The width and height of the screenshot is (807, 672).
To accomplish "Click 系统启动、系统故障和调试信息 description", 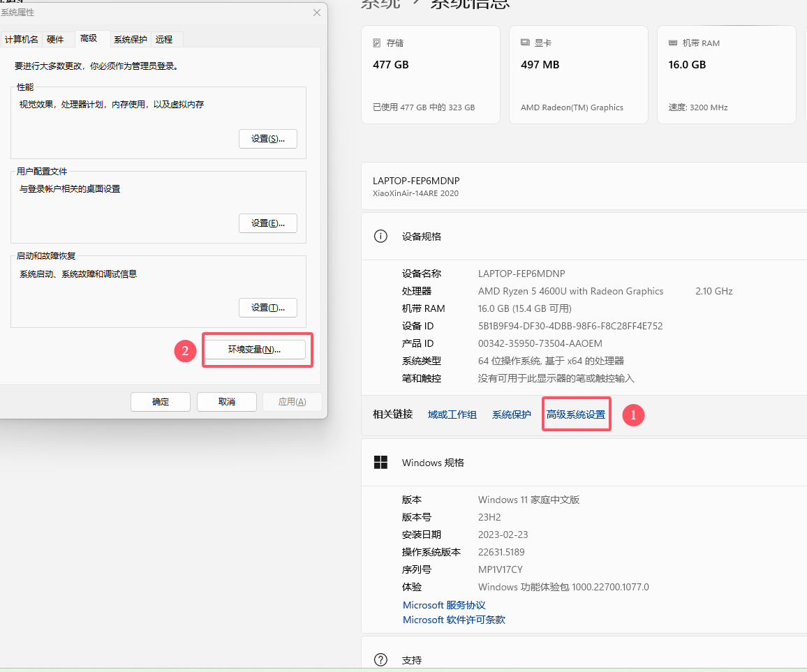I will coord(78,274).
